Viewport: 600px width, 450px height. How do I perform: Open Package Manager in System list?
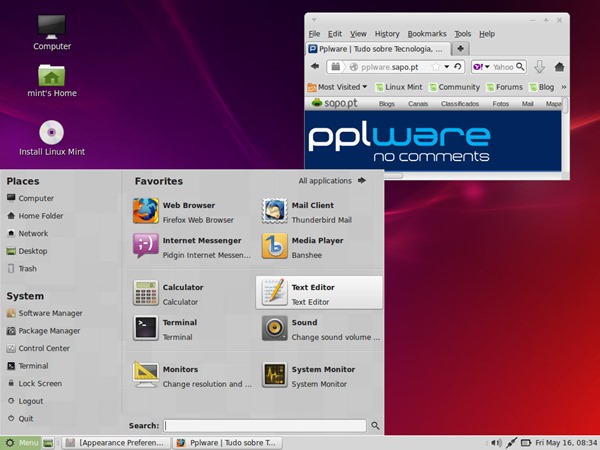(44, 330)
